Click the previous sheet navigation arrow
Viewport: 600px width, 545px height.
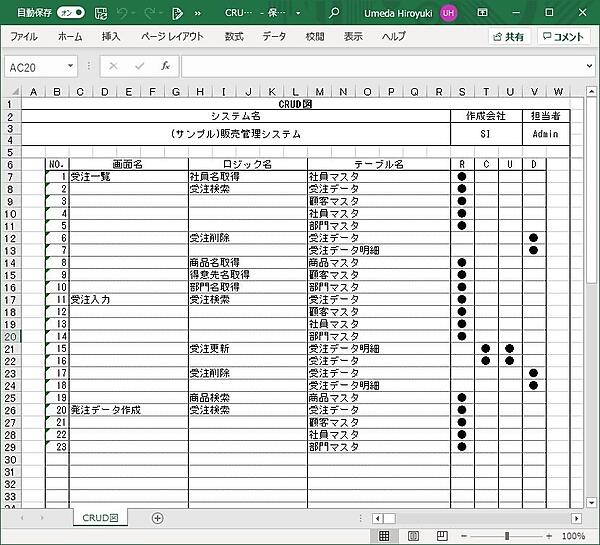pyautogui.click(x=22, y=518)
